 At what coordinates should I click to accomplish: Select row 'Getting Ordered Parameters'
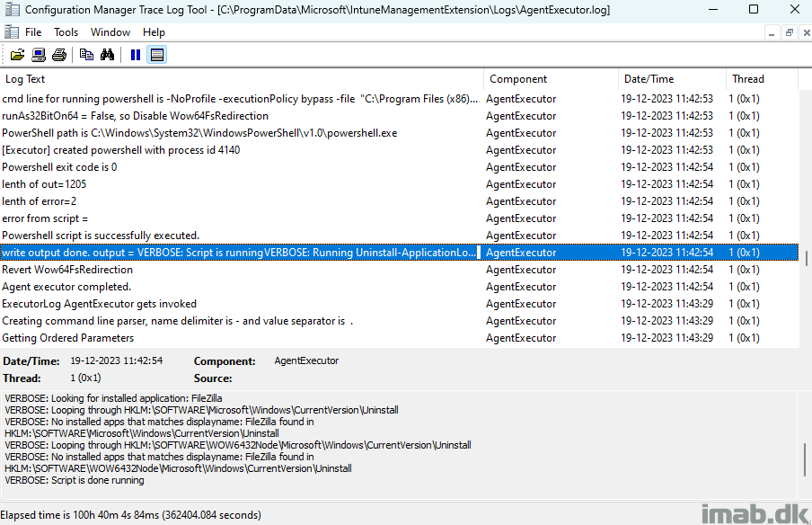pos(399,338)
